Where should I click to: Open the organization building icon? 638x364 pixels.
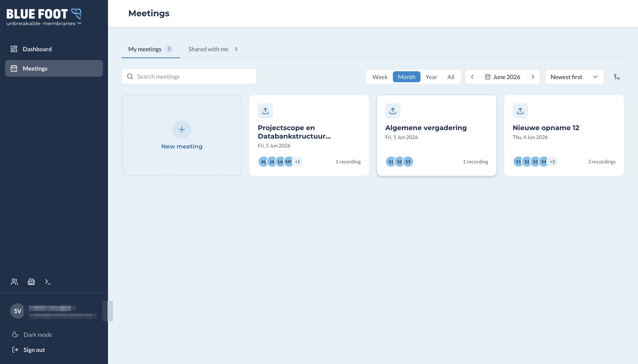click(31, 282)
